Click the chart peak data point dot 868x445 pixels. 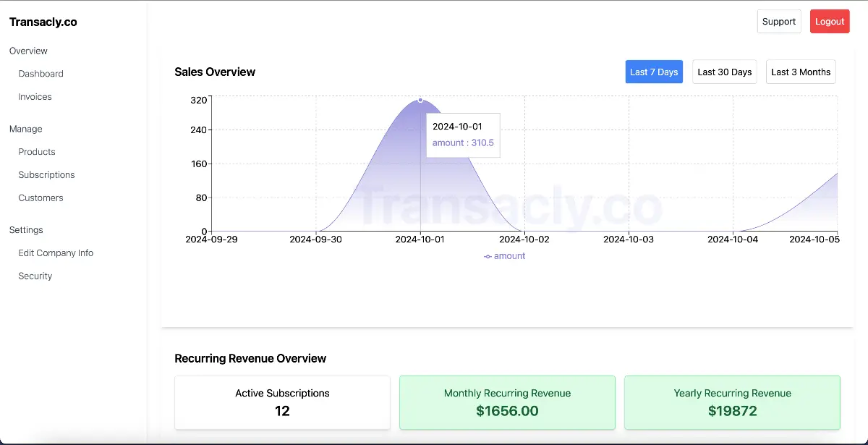[420, 100]
